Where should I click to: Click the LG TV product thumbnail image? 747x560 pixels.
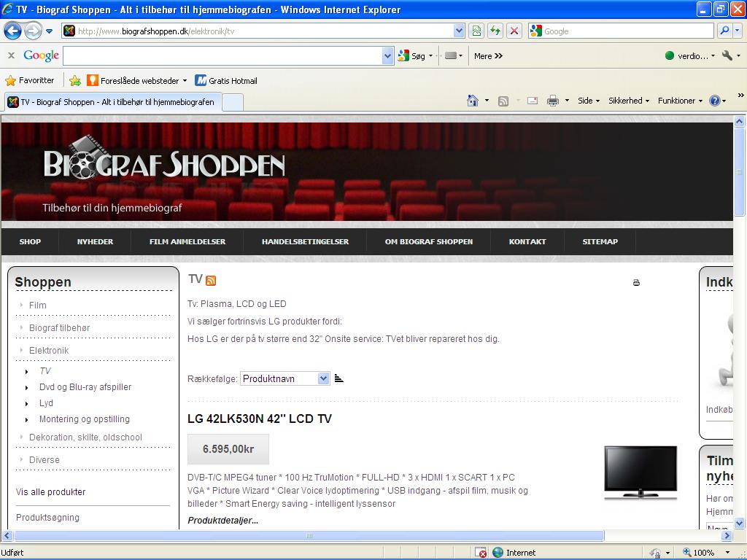point(640,472)
